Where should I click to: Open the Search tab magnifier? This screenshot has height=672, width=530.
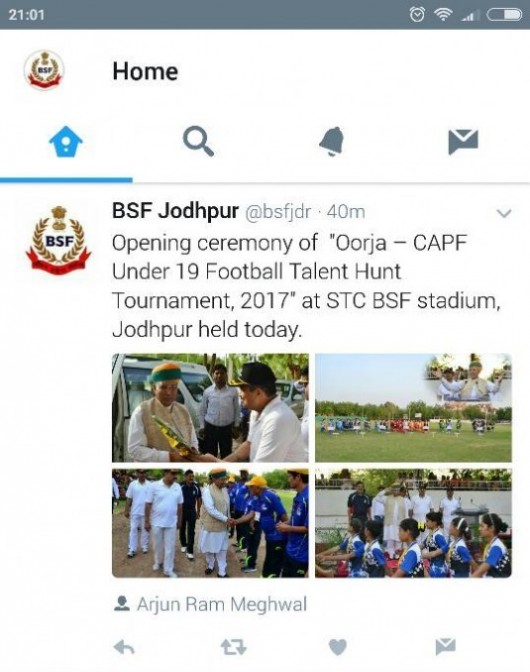point(198,142)
